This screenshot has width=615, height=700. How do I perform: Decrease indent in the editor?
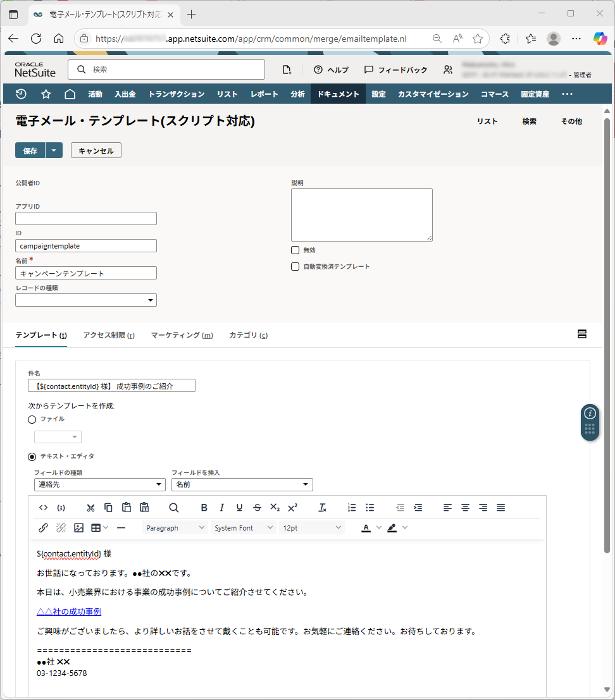point(400,508)
